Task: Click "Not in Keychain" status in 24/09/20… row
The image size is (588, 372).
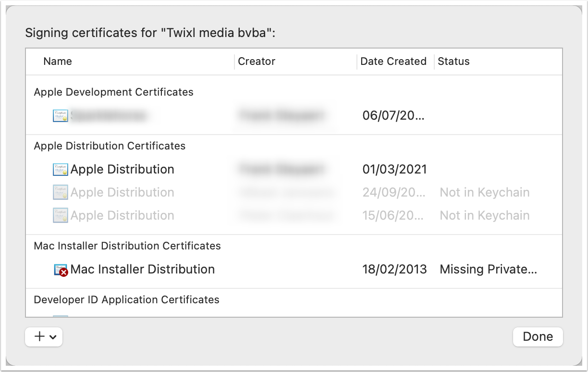Action: point(485,192)
